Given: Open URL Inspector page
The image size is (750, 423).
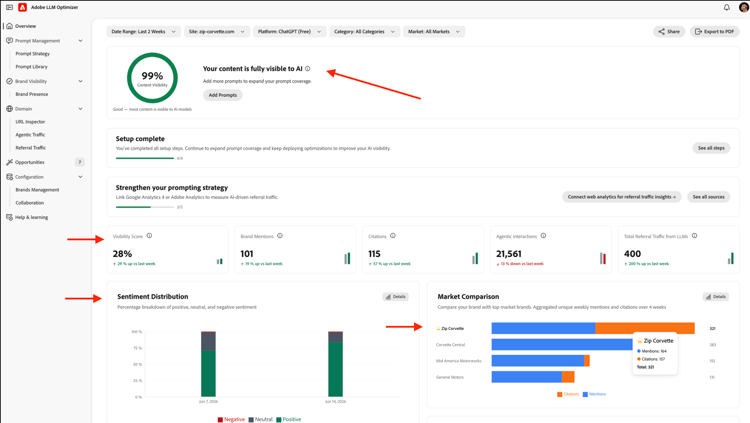Looking at the screenshot, I should pyautogui.click(x=30, y=122).
